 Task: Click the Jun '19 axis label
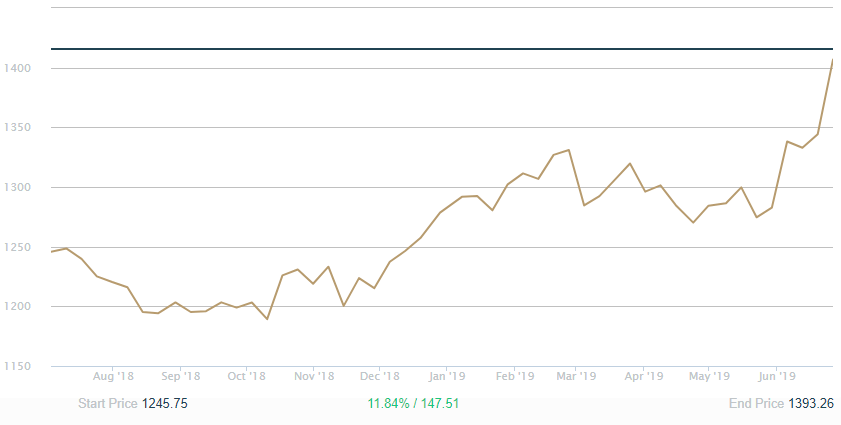[x=777, y=376]
